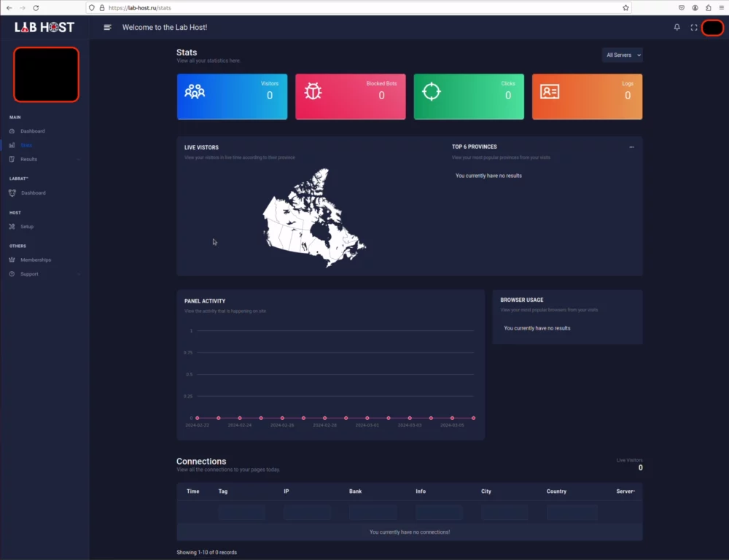This screenshot has width=729, height=560.
Task: Click the IP filter field in Connections table
Action: 307,513
